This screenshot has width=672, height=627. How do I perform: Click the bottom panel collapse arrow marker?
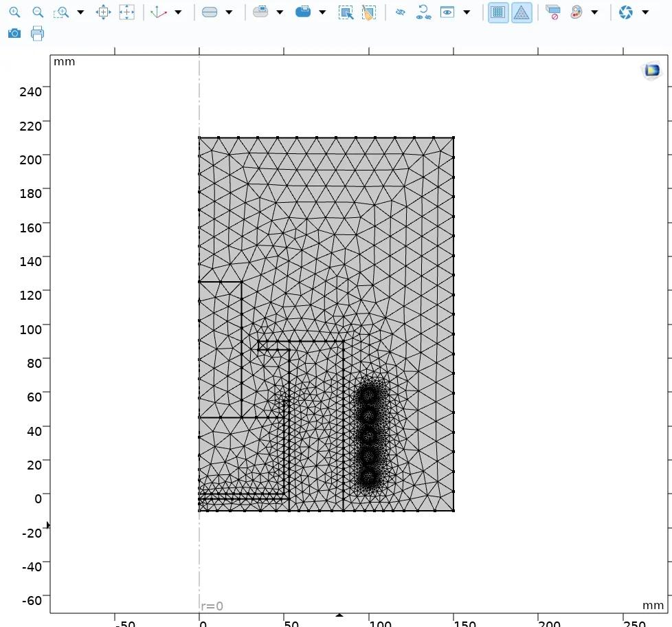[x=339, y=615]
